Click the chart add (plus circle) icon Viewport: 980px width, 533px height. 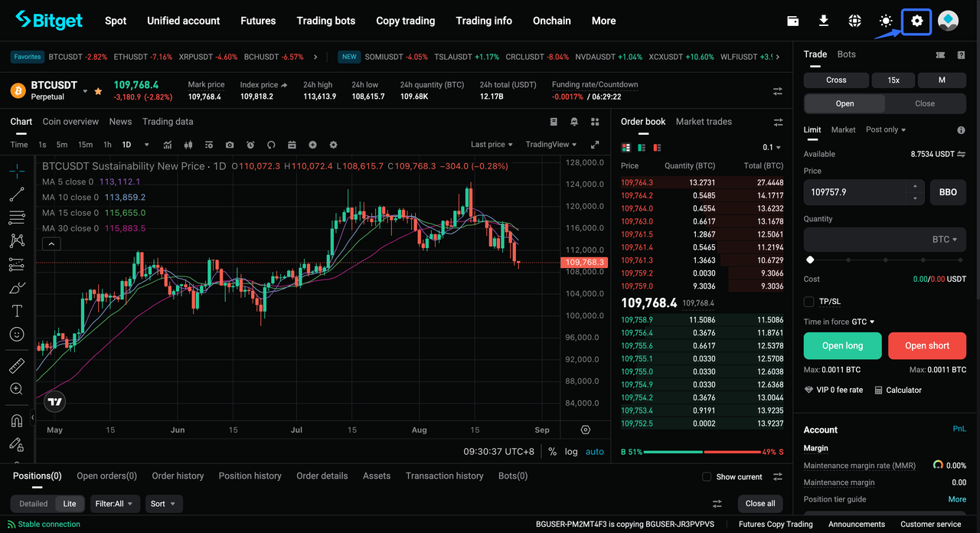[312, 145]
